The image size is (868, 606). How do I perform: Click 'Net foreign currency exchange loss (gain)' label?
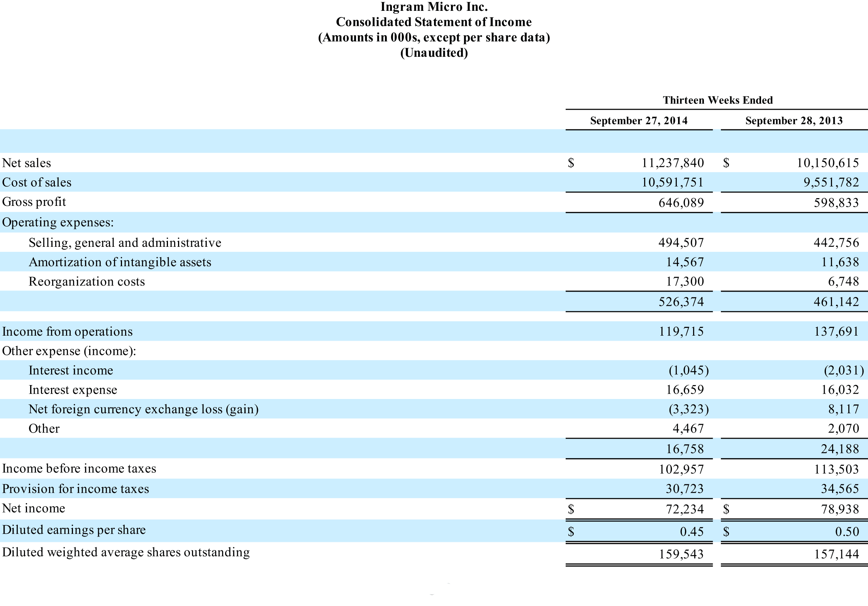[144, 409]
